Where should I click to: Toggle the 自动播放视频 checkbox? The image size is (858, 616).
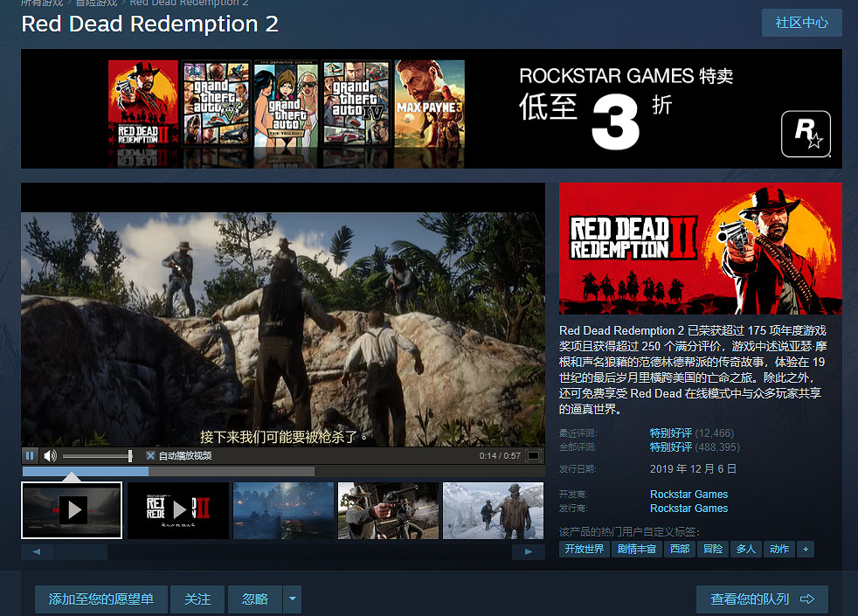click(x=150, y=455)
